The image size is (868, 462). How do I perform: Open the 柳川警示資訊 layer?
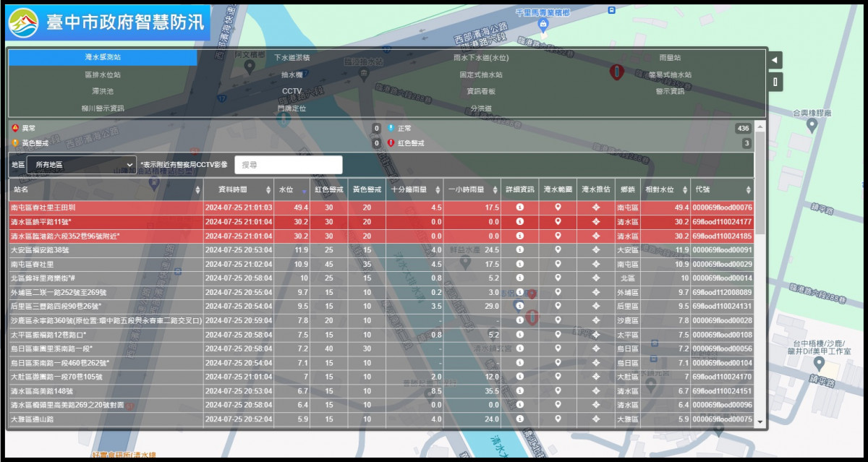pos(103,108)
